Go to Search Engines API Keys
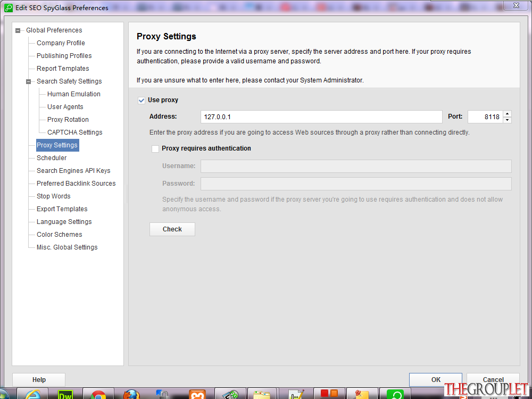The image size is (532, 399). pos(73,171)
